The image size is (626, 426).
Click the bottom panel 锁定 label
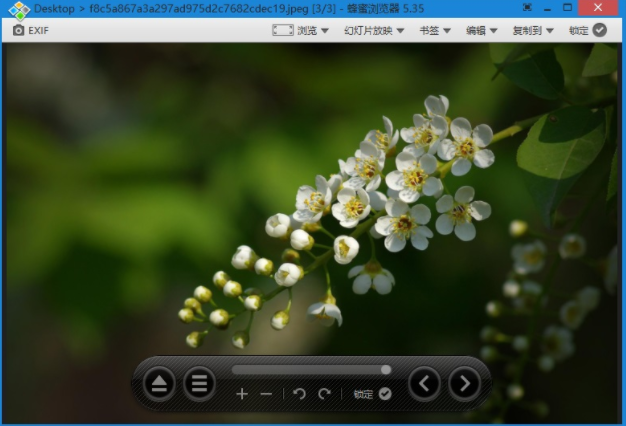coord(363,394)
